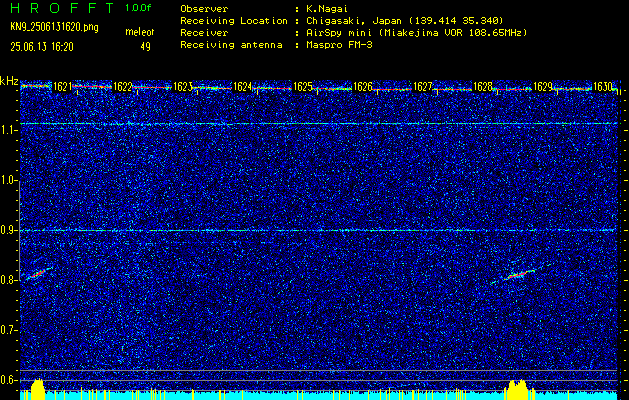
Task: Click the 0.7 frequency axis label
Action: 8,330
